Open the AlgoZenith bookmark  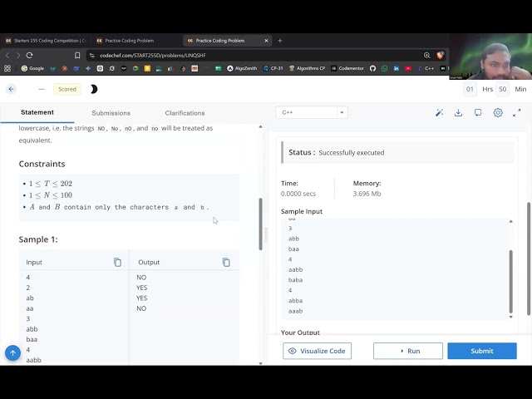(242, 68)
